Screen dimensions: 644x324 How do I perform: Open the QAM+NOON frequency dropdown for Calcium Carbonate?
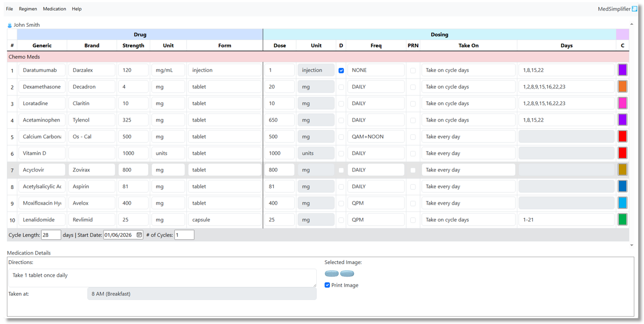376,137
